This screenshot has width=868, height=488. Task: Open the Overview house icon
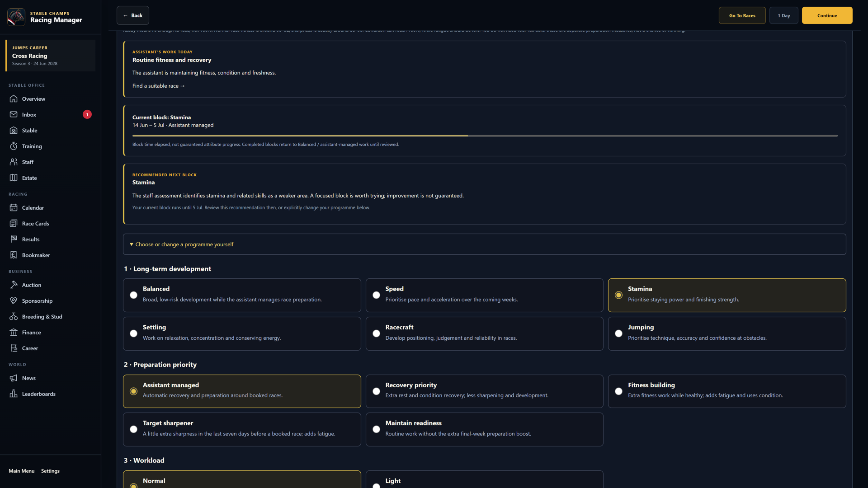pos(14,99)
